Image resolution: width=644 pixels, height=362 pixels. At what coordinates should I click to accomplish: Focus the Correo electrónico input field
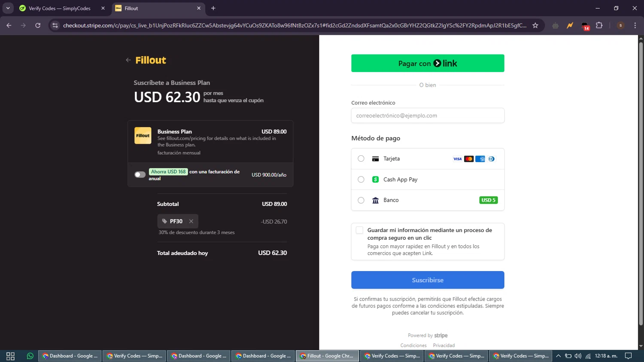[428, 115]
